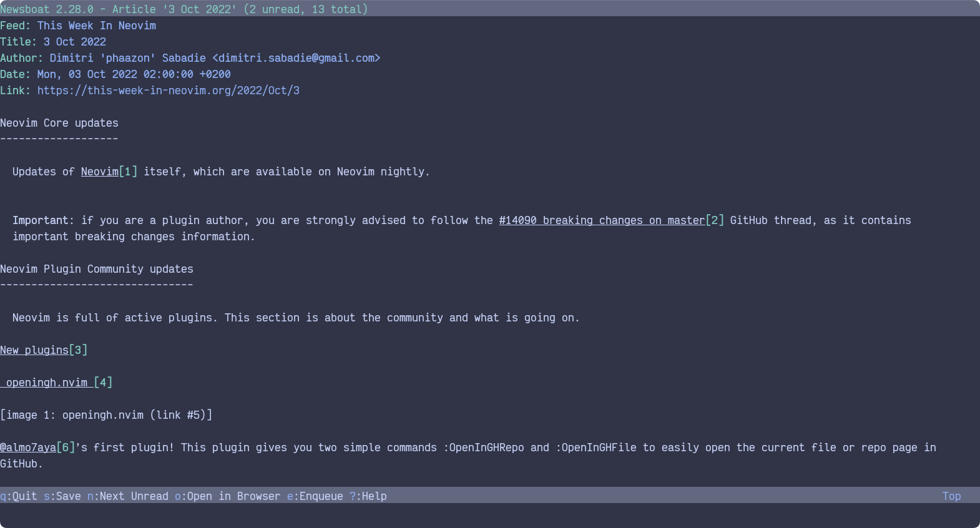Click 'important breaking changes information.' line
Image resolution: width=980 pixels, height=528 pixels.
click(x=134, y=237)
